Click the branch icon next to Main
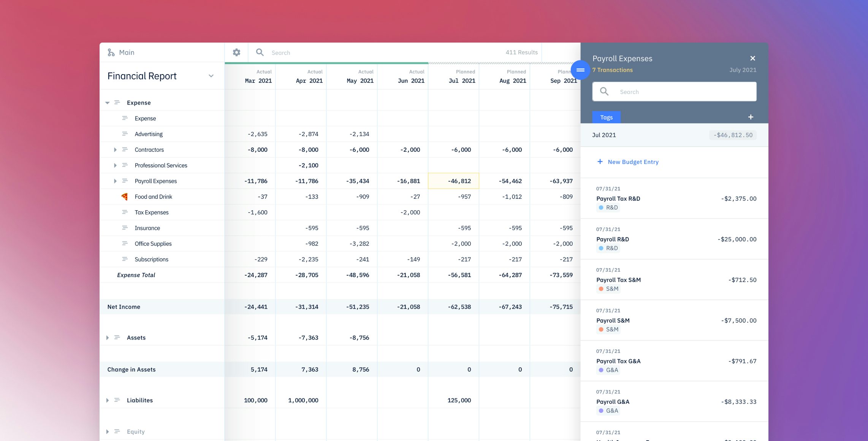 (111, 52)
